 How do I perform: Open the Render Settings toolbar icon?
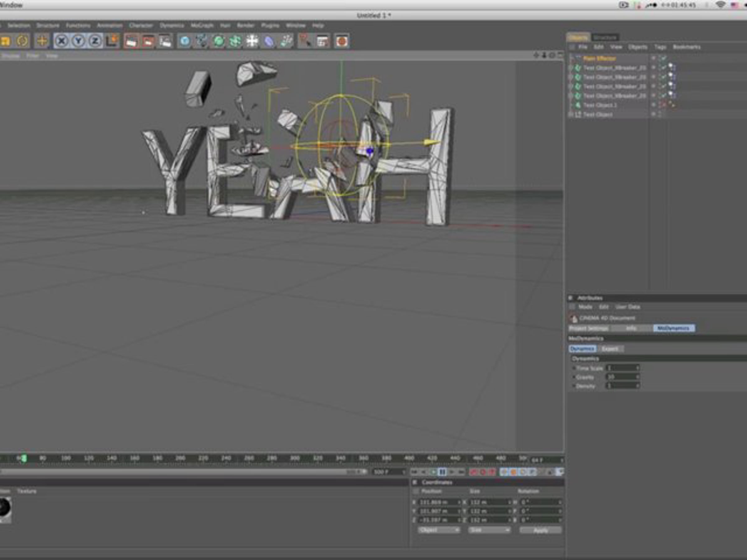[165, 41]
